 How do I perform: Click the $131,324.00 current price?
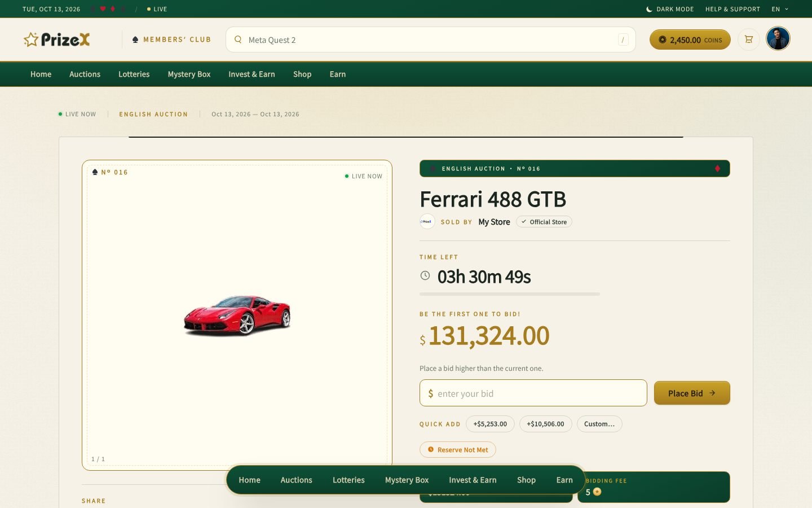(484, 336)
